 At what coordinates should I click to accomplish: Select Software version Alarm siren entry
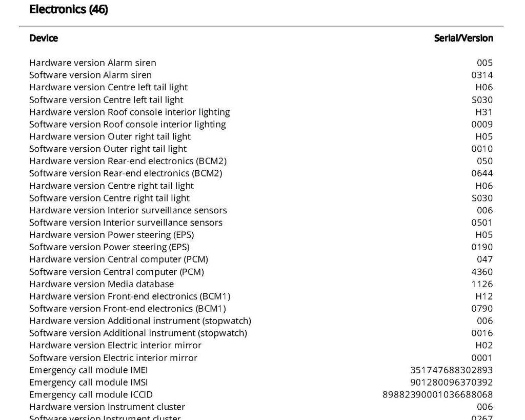tap(261, 75)
